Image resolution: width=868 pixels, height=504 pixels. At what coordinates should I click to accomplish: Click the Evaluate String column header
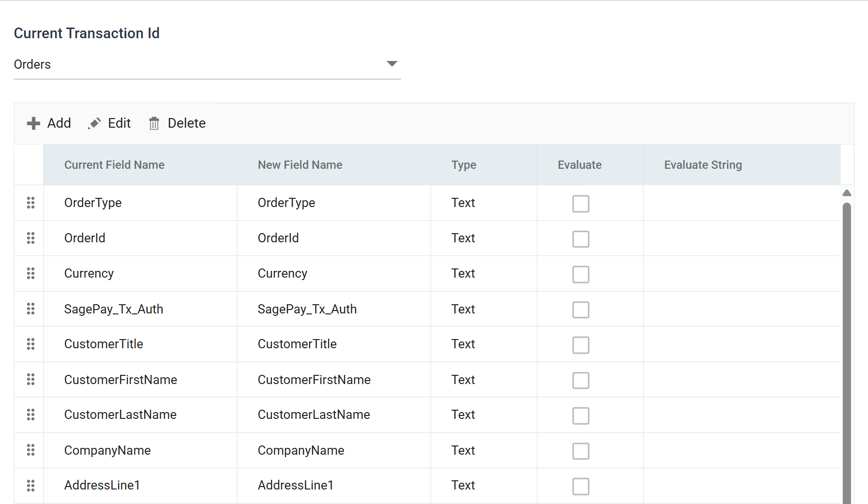(x=742, y=165)
